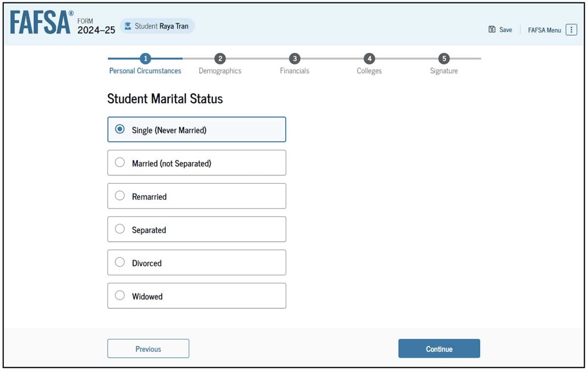588x370 pixels.
Task: Click the FORM 2024–25 label
Action: pyautogui.click(x=97, y=26)
